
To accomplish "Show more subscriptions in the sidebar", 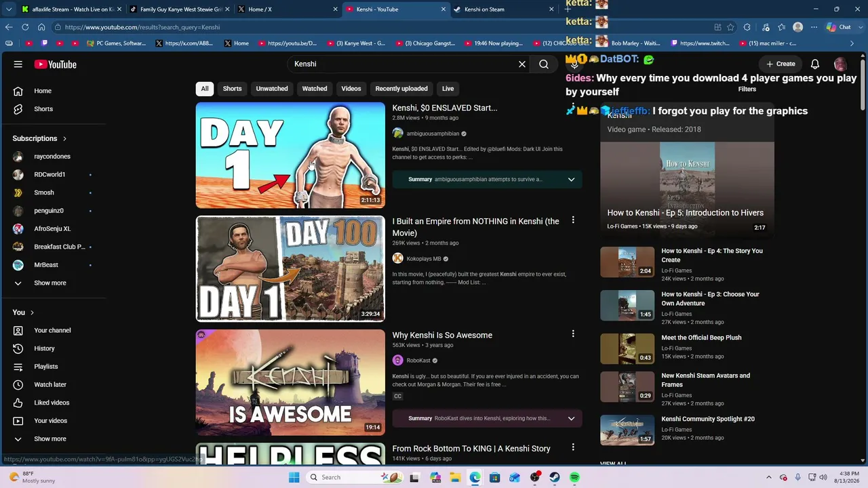I will coord(50,283).
